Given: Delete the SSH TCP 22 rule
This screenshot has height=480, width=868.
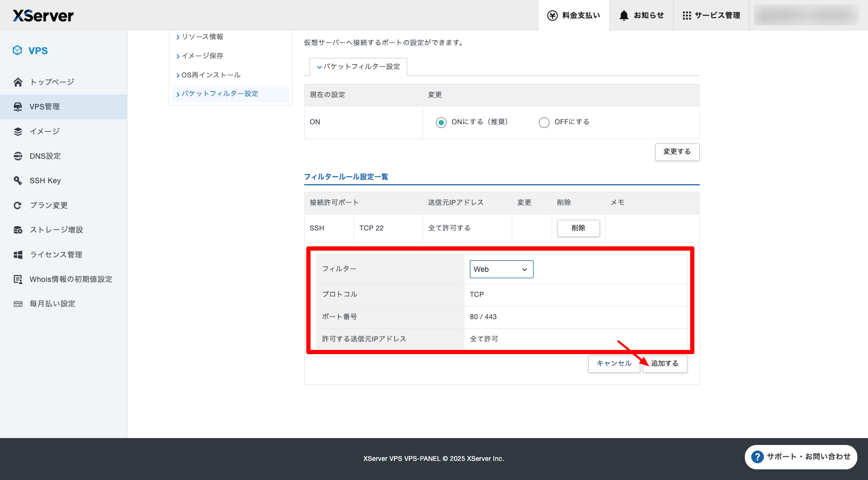Looking at the screenshot, I should pyautogui.click(x=578, y=228).
